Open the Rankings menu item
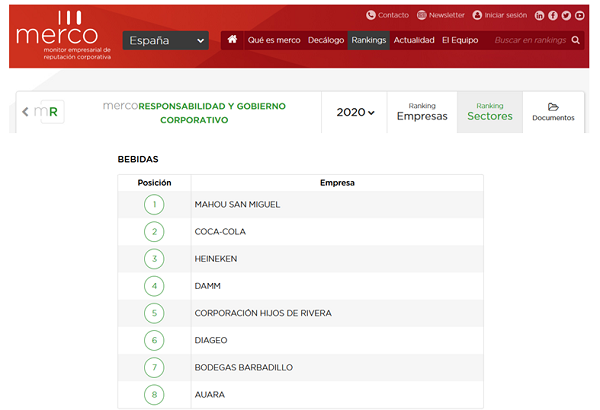The image size is (600, 410). coord(369,40)
